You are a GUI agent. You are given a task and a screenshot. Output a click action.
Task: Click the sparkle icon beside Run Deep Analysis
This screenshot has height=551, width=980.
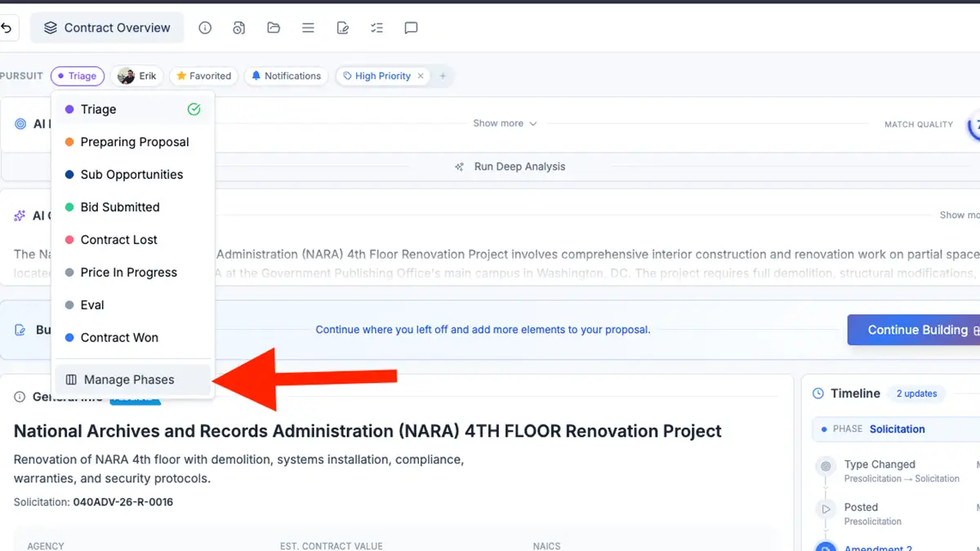(460, 167)
